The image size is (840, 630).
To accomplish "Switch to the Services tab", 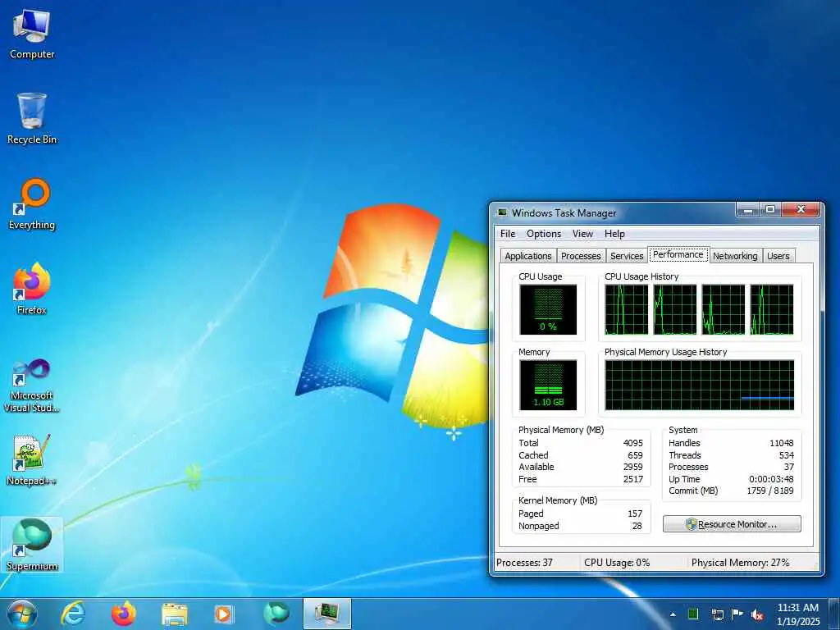I will [627, 256].
